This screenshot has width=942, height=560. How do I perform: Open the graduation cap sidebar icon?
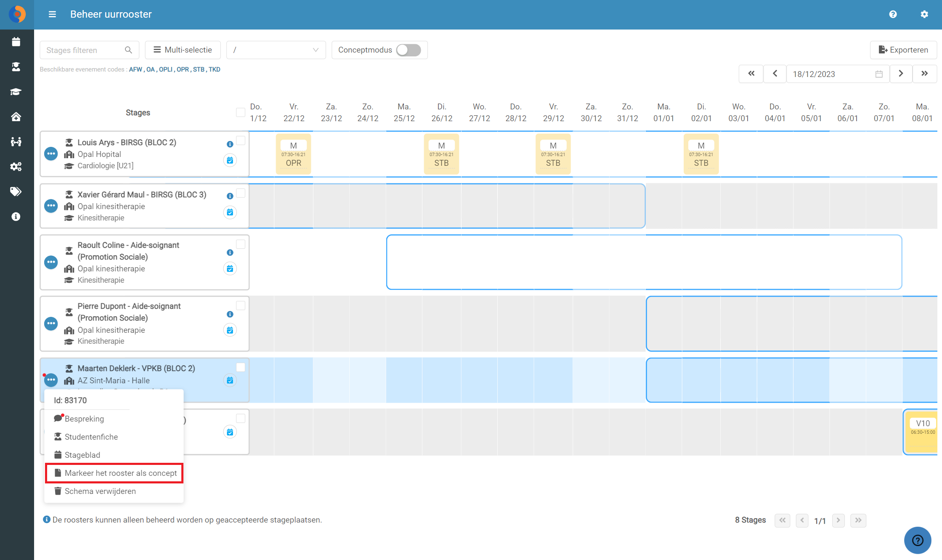point(16,92)
